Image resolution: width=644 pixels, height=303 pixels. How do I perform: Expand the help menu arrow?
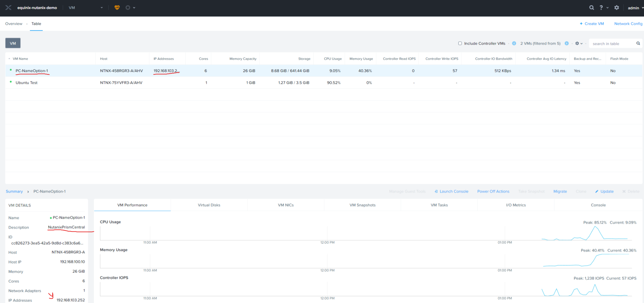(x=608, y=8)
